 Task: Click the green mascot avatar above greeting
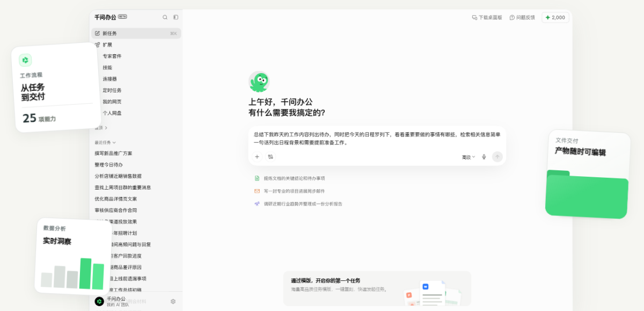point(259,82)
